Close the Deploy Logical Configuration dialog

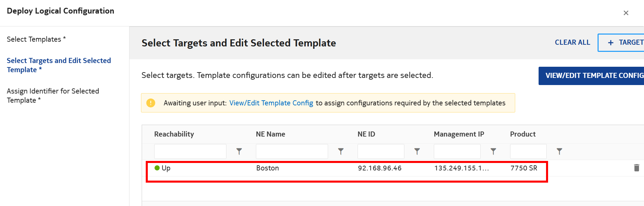click(x=626, y=13)
